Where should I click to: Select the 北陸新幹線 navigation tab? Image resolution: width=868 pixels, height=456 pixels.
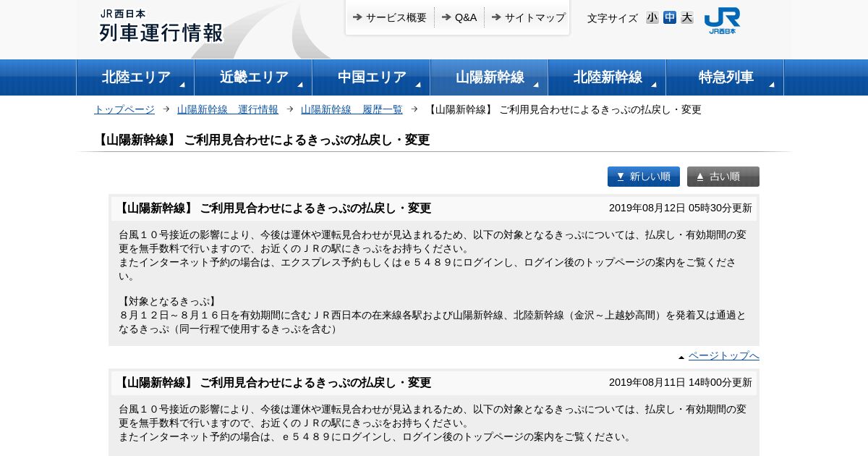607,77
